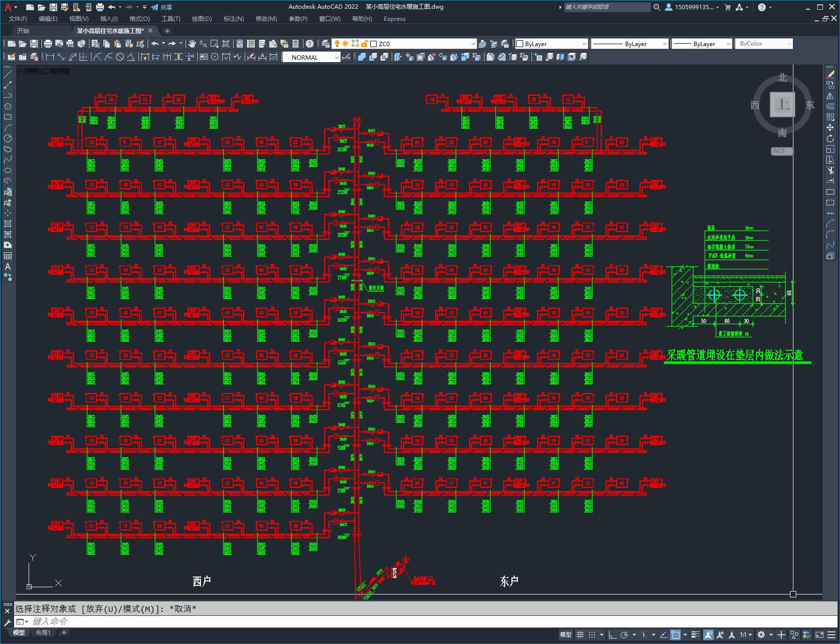Click the Pan hand tool icon
Image resolution: width=840 pixels, height=644 pixels.
coord(192,44)
